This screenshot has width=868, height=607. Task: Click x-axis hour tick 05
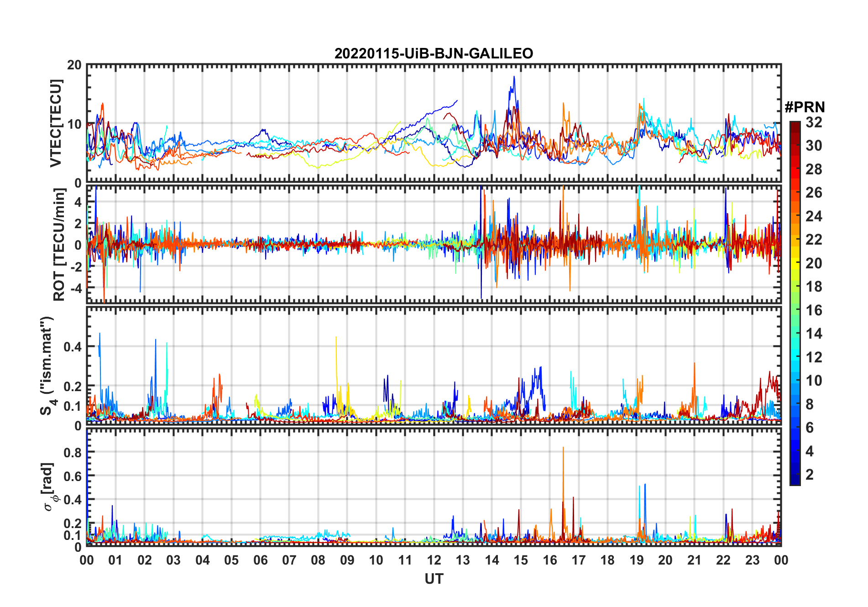tap(231, 560)
